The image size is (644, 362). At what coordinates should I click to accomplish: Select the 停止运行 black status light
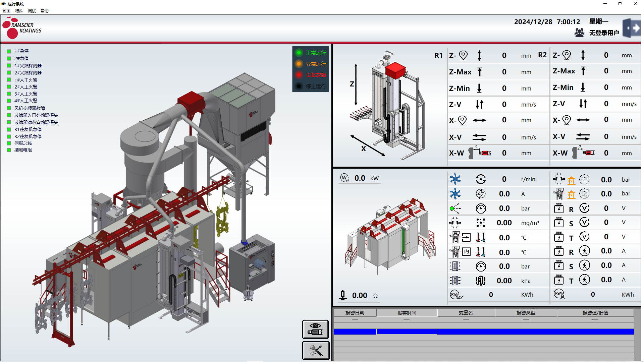click(299, 86)
